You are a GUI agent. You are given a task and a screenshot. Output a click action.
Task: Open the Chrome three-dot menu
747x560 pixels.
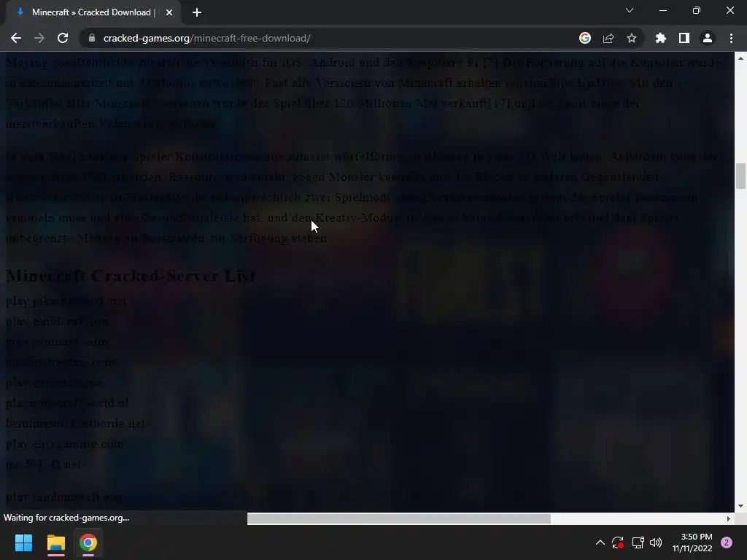[731, 38]
